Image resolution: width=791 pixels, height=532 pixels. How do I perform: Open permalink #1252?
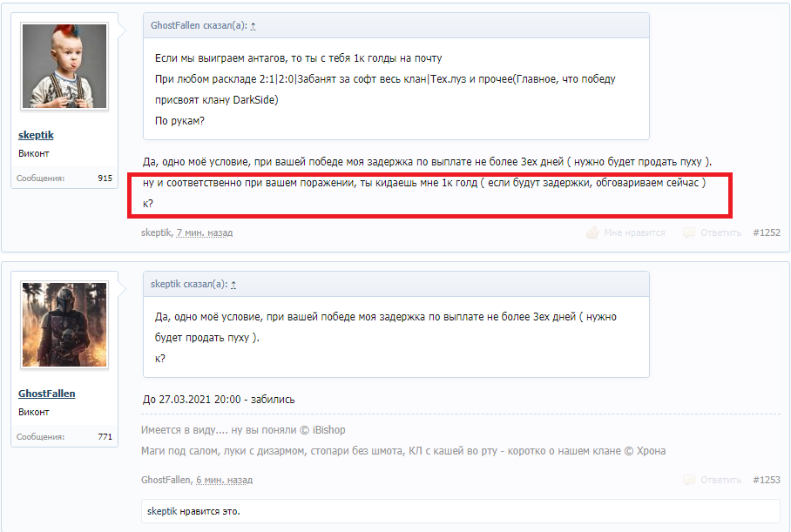coord(767,232)
